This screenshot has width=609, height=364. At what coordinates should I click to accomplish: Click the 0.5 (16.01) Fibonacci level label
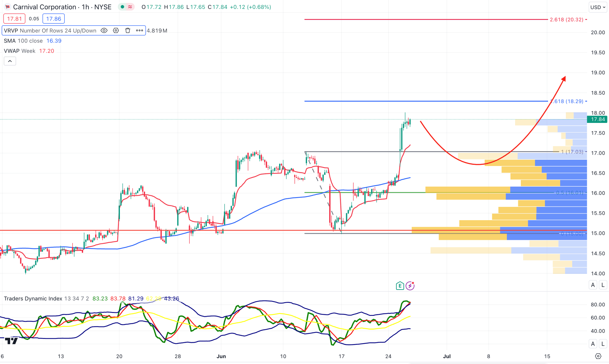click(x=570, y=193)
